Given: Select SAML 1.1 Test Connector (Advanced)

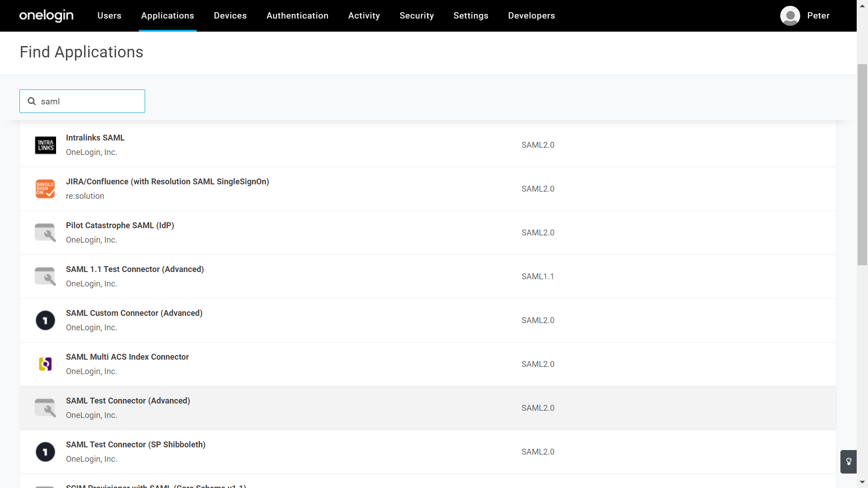Looking at the screenshot, I should click(135, 269).
